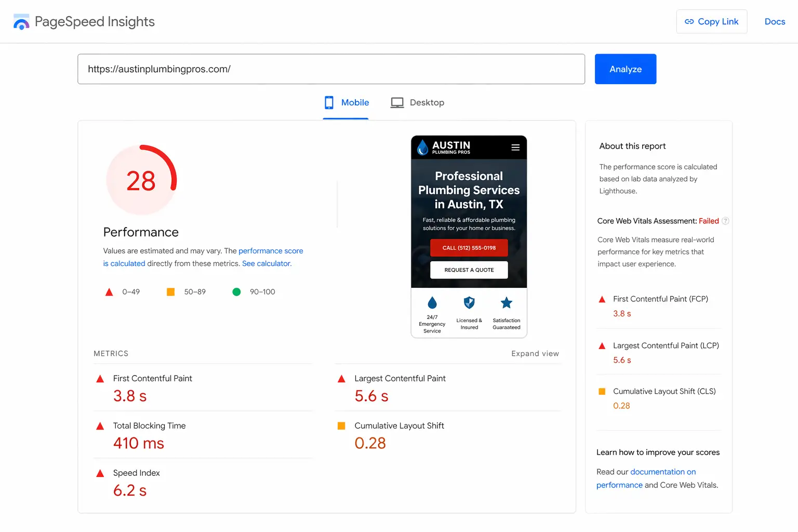Switch to the Desktop tab

(x=417, y=103)
